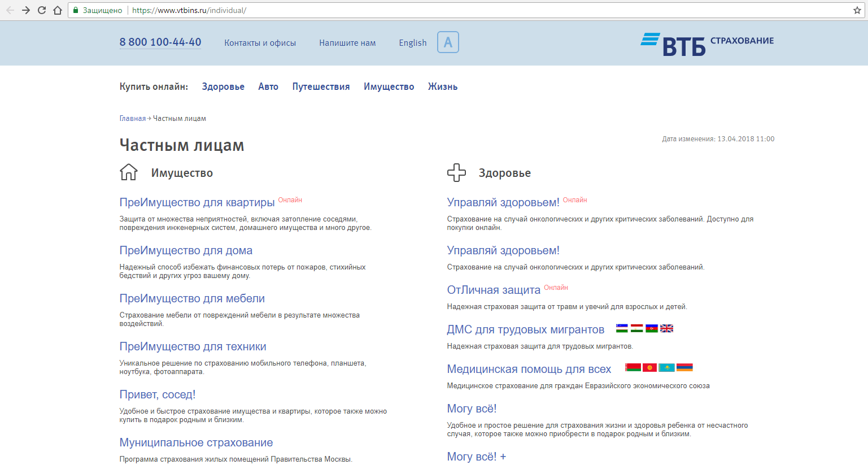The height and width of the screenshot is (469, 868).
Task: Click the flags beside Медицинская помощь для всех
Action: click(658, 368)
